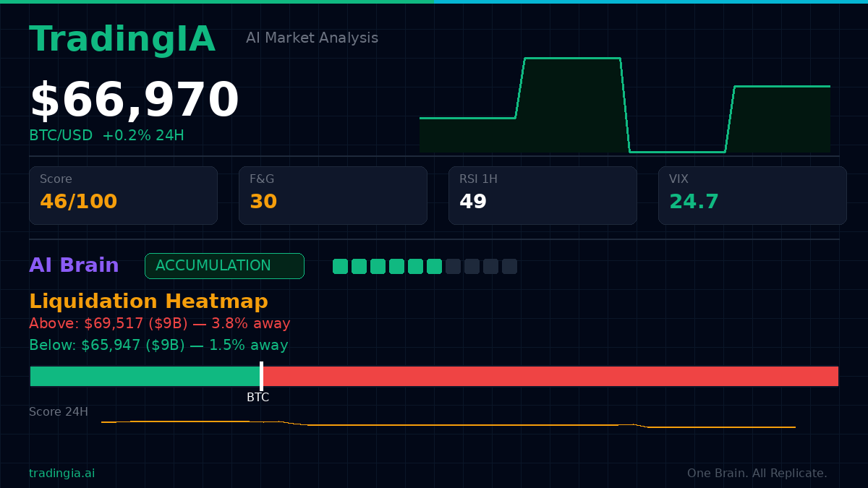The image size is (868, 488).
Task: Click the red segment of heatmap bar
Action: coord(550,376)
